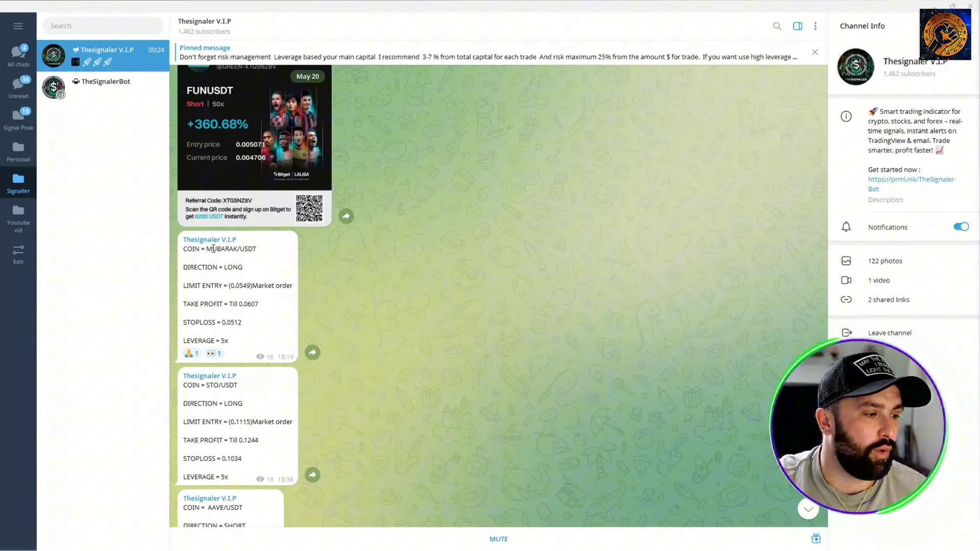The height and width of the screenshot is (551, 980).
Task: Click the Channel Info panel title
Action: coord(862,26)
